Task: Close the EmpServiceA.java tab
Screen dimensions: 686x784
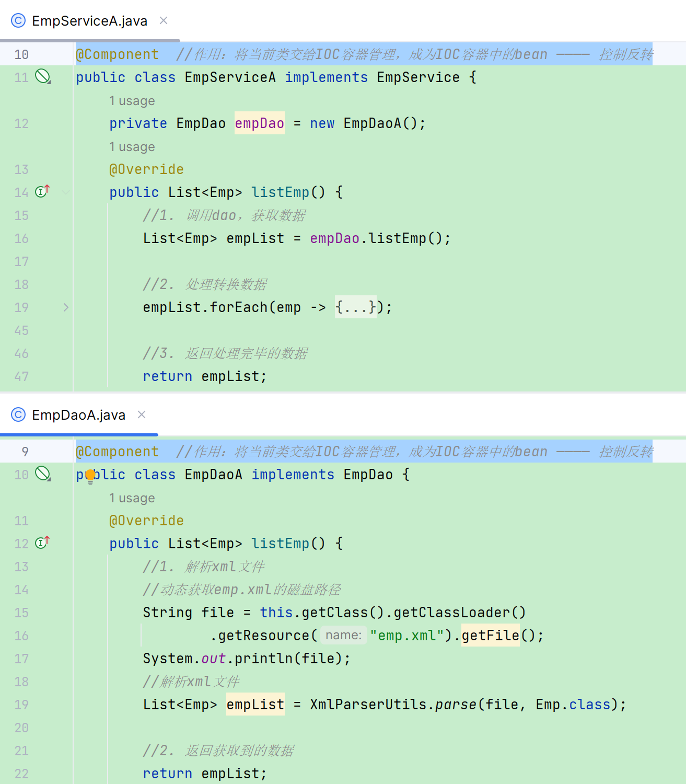Action: pyautogui.click(x=164, y=20)
